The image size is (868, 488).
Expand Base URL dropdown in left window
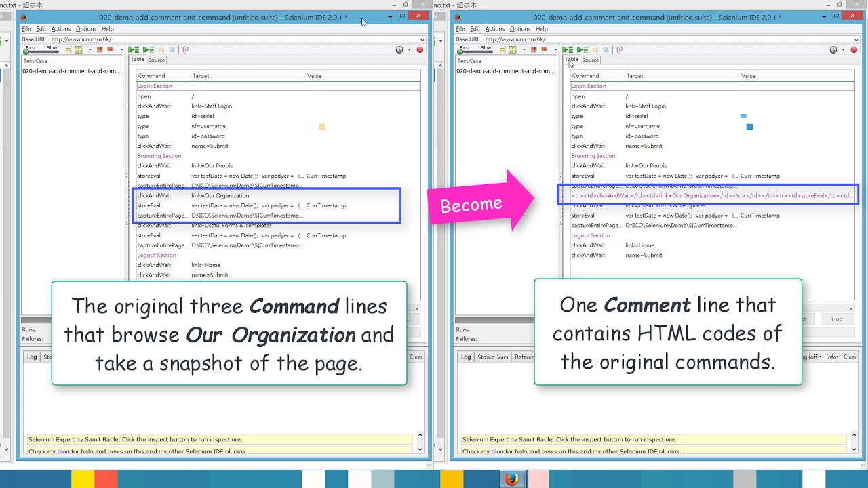tap(422, 39)
